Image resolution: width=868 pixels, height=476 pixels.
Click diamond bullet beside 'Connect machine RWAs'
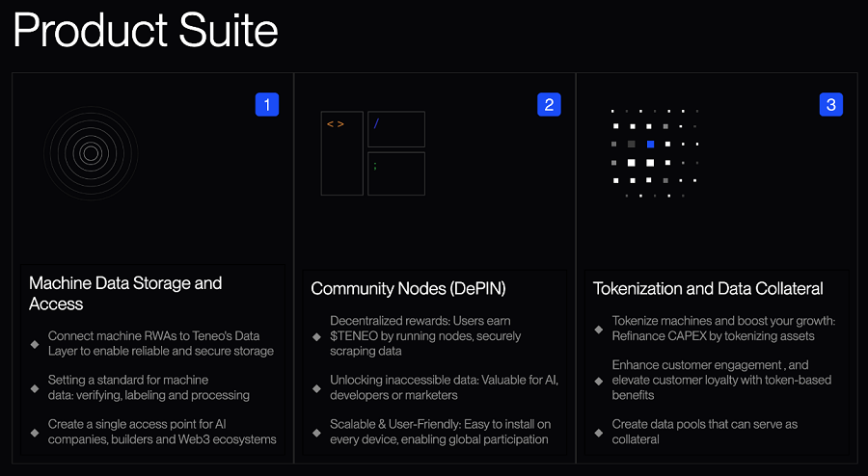pyautogui.click(x=35, y=344)
